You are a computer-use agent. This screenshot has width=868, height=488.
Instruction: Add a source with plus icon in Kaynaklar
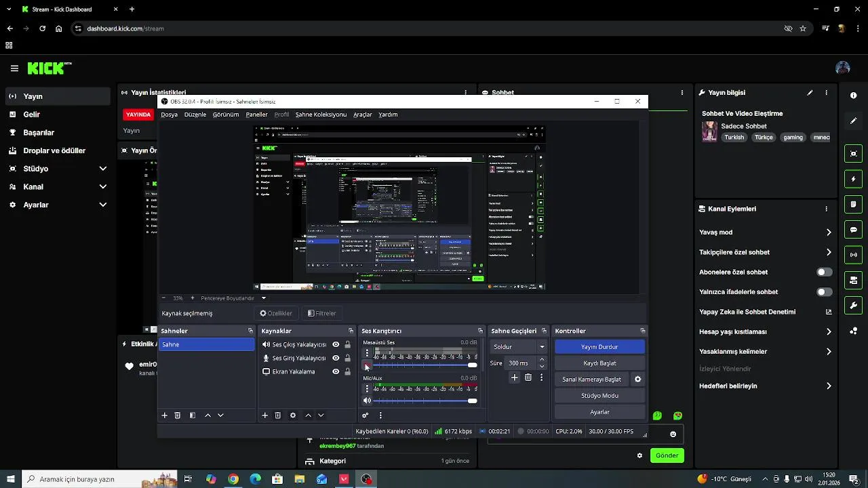point(264,415)
